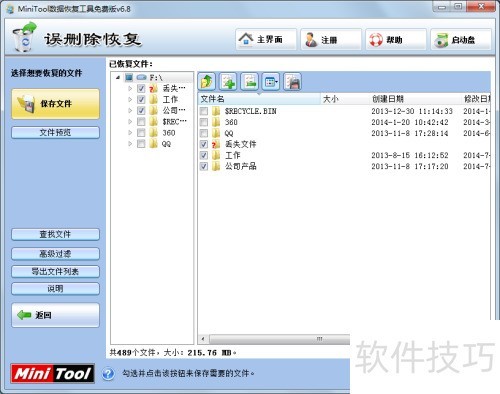500x394 pixels.
Task: Check QQ checkbox in the tree
Action: click(141, 144)
